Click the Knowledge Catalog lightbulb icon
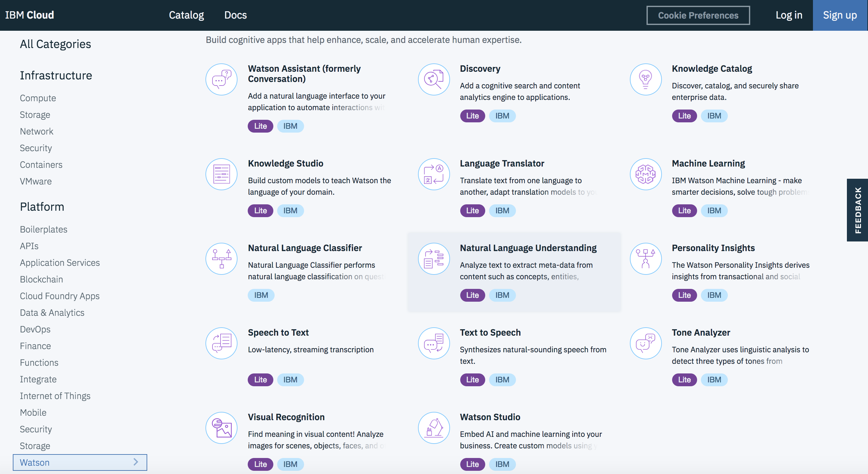Screen dimensions: 868x474 [646, 79]
